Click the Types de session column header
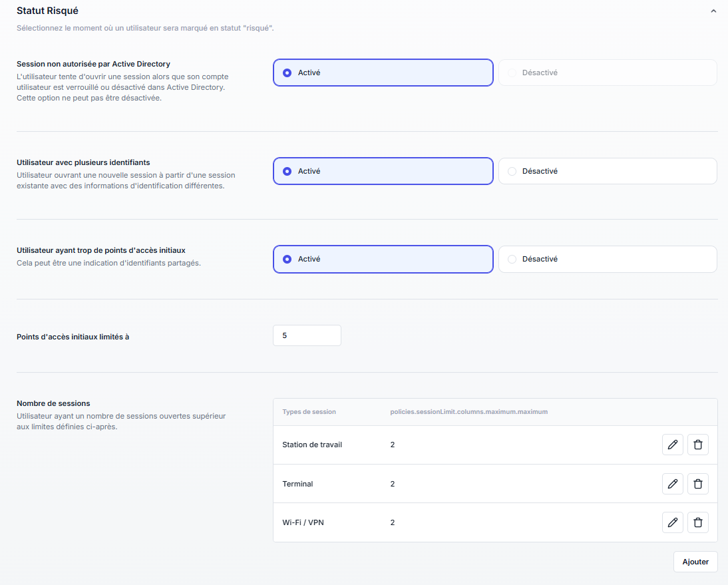 pos(309,412)
